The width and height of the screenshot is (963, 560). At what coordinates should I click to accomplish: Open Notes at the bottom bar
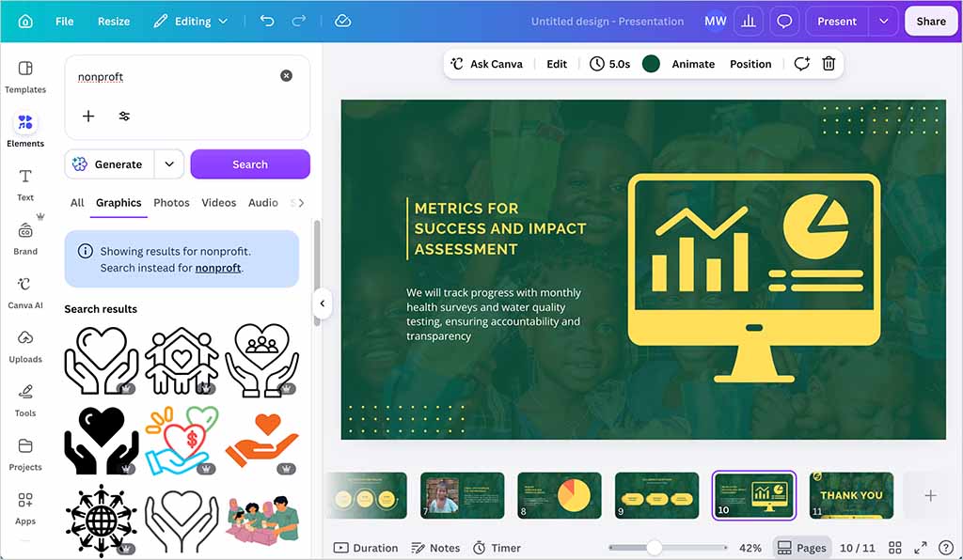pos(435,548)
